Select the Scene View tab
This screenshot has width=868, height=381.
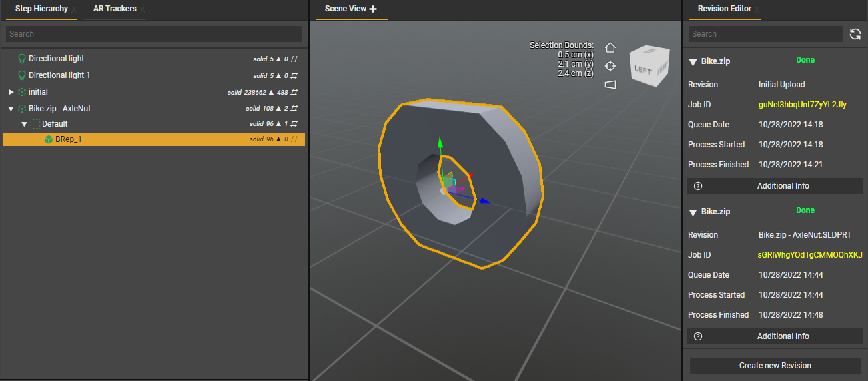[x=346, y=9]
